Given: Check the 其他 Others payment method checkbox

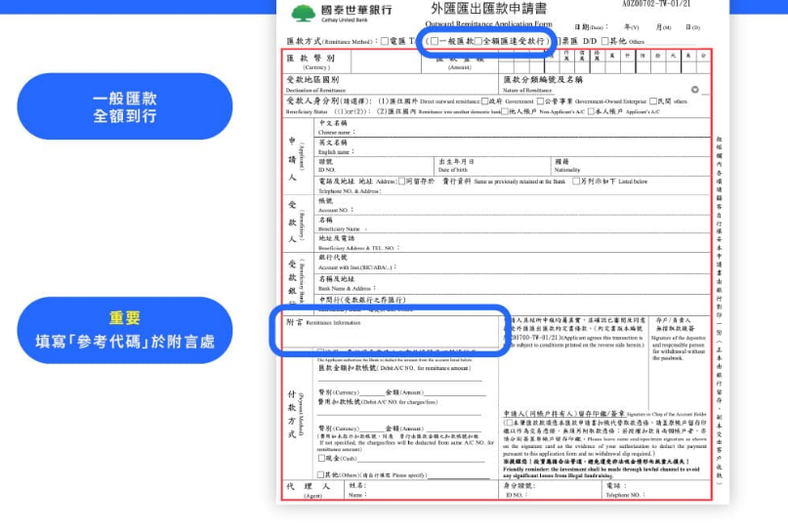Looking at the screenshot, I should tap(320, 474).
